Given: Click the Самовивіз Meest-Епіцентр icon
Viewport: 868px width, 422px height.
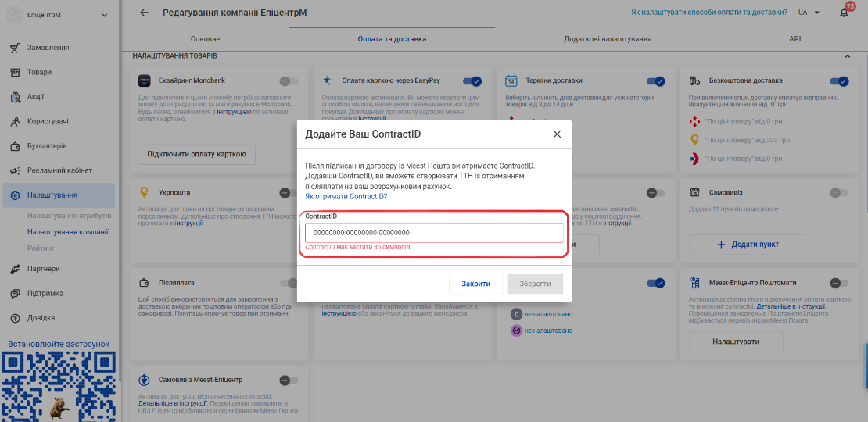Looking at the screenshot, I should pyautogui.click(x=145, y=380).
